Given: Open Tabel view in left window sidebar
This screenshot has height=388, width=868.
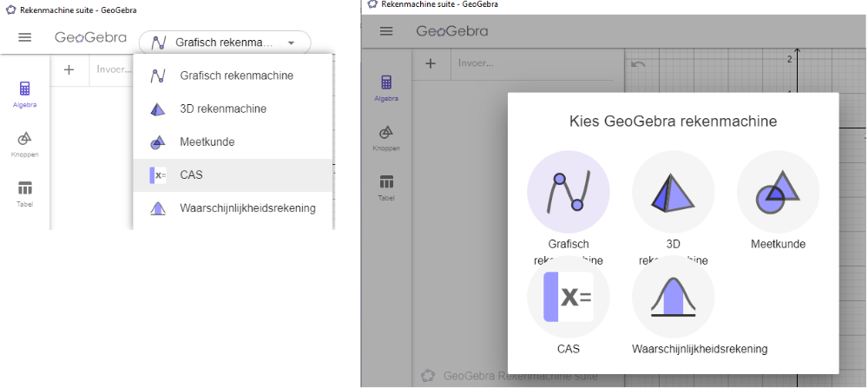Looking at the screenshot, I should coord(25,194).
